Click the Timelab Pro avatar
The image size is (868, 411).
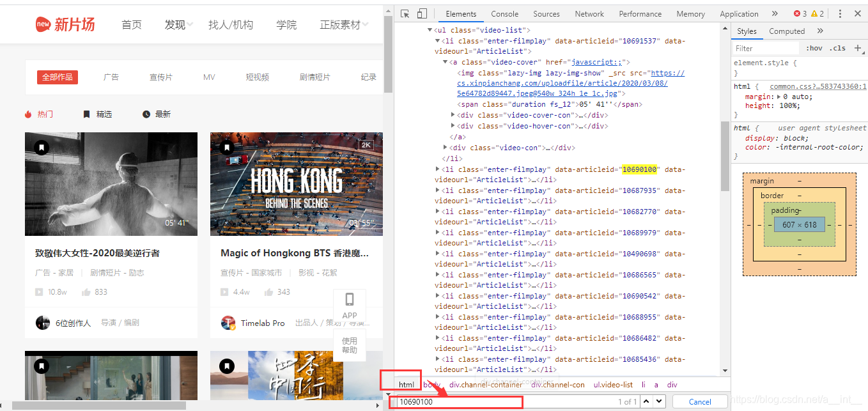coord(228,323)
